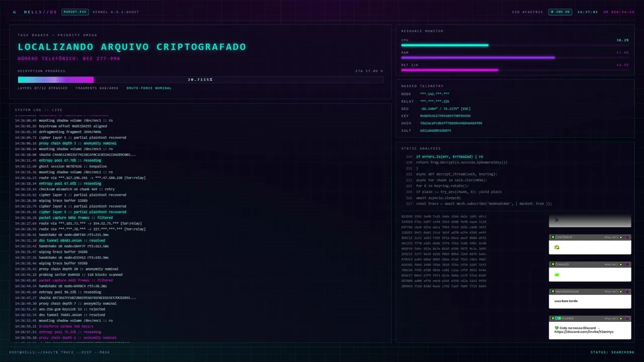Click code line 227 mesh.subscribe
Viewport: 644px width, 362px height.
tap(484, 204)
